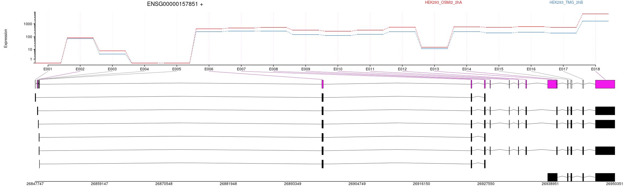Click exon label E018
Viewport: 644px width, 188px height.
tap(595, 69)
